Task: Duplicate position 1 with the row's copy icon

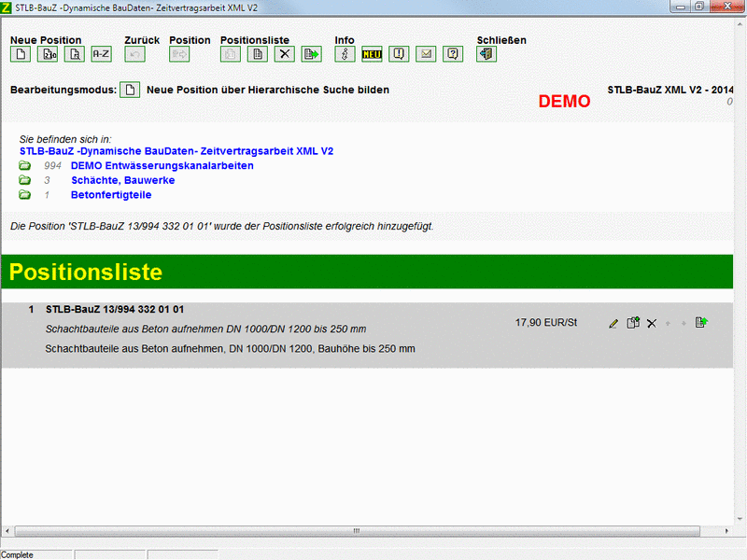Action: pos(633,323)
